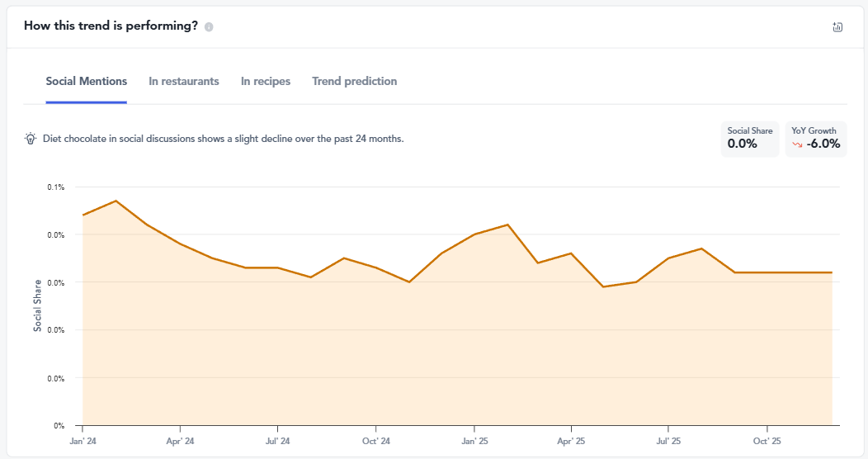Image resolution: width=868 pixels, height=459 pixels.
Task: Select the Apr' 24 x-axis marker
Action: coord(180,442)
